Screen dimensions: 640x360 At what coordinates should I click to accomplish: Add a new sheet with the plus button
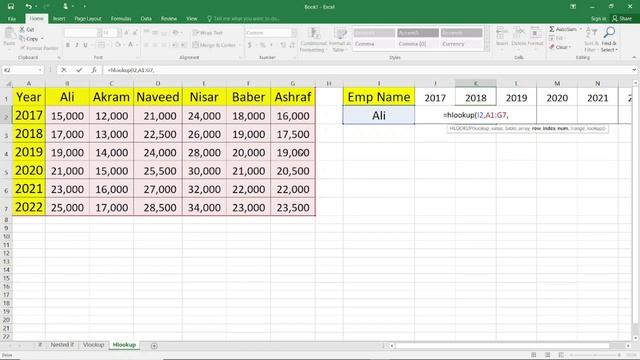click(x=154, y=346)
